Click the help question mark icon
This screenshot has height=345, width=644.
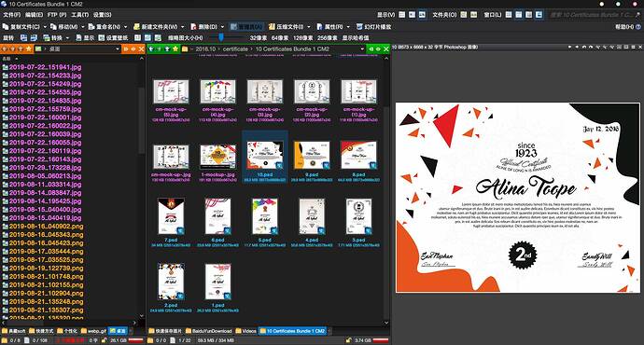pyautogui.click(x=638, y=27)
